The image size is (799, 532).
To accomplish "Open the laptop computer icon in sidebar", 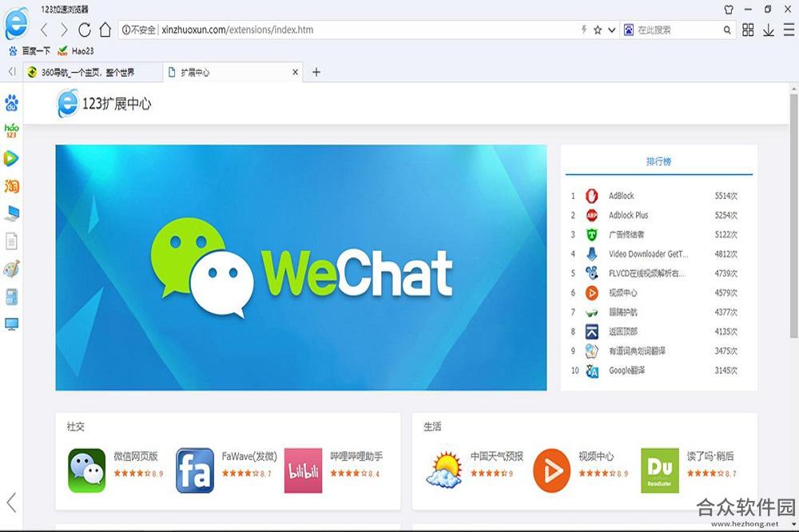I will click(x=11, y=213).
